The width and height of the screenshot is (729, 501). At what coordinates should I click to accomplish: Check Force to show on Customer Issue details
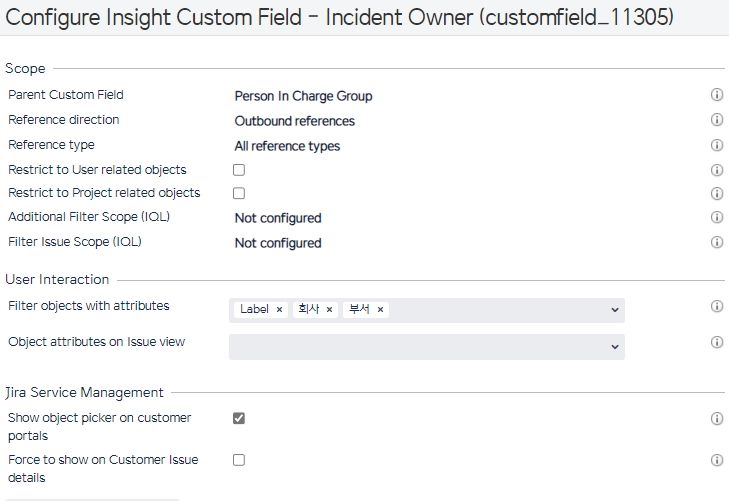(239, 460)
